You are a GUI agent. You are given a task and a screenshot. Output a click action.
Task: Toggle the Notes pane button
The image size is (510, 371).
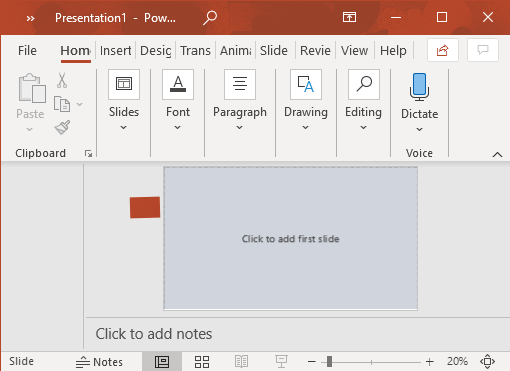(x=99, y=362)
